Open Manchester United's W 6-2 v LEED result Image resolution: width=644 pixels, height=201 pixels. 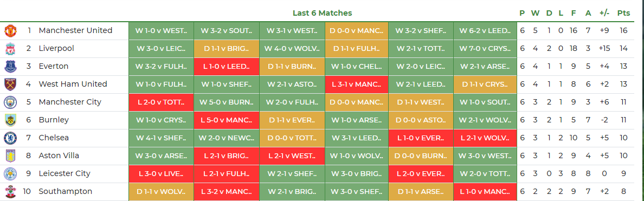(485, 30)
